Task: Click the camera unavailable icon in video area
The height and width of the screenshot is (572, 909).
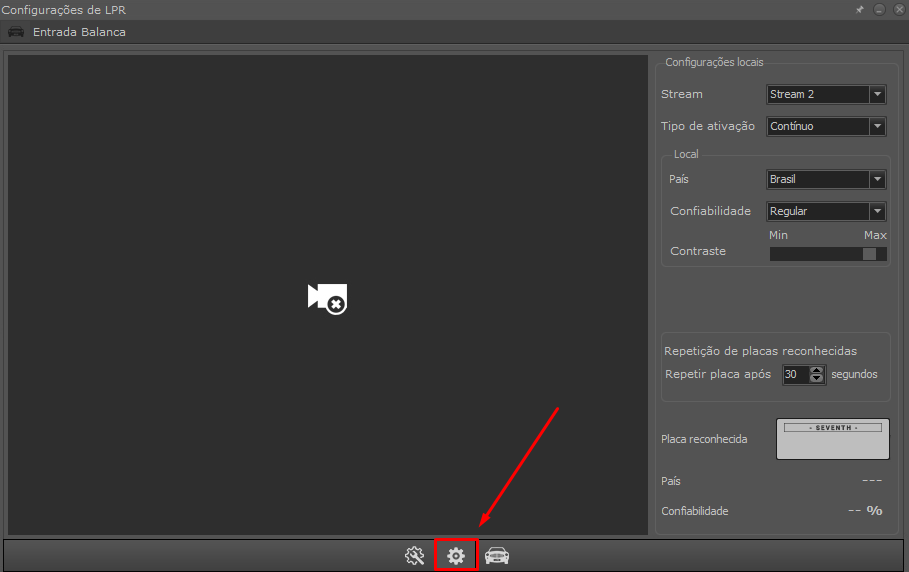Action: pos(327,298)
